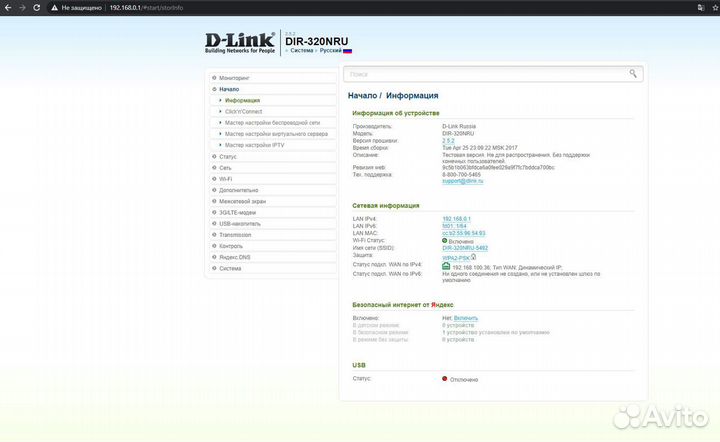Click the LAN MAC address link
720x442 pixels.
point(464,233)
